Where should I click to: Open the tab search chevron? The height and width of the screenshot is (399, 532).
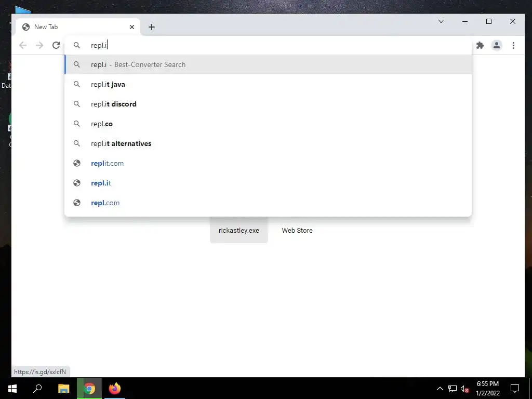click(x=441, y=21)
